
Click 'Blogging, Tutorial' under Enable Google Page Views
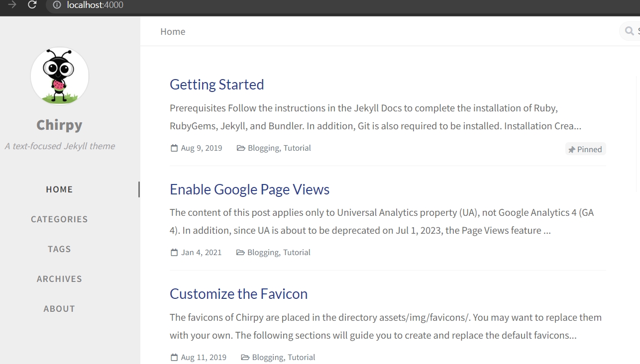click(279, 253)
